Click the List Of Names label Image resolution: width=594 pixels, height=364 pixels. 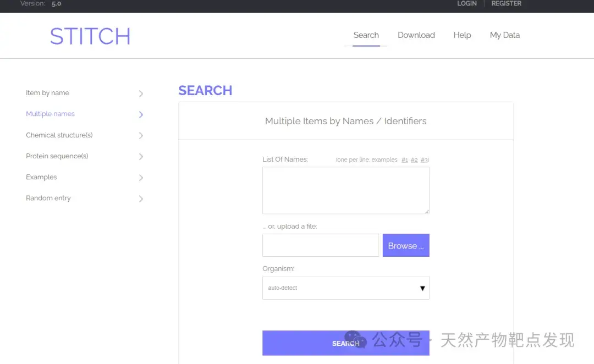pyautogui.click(x=285, y=159)
